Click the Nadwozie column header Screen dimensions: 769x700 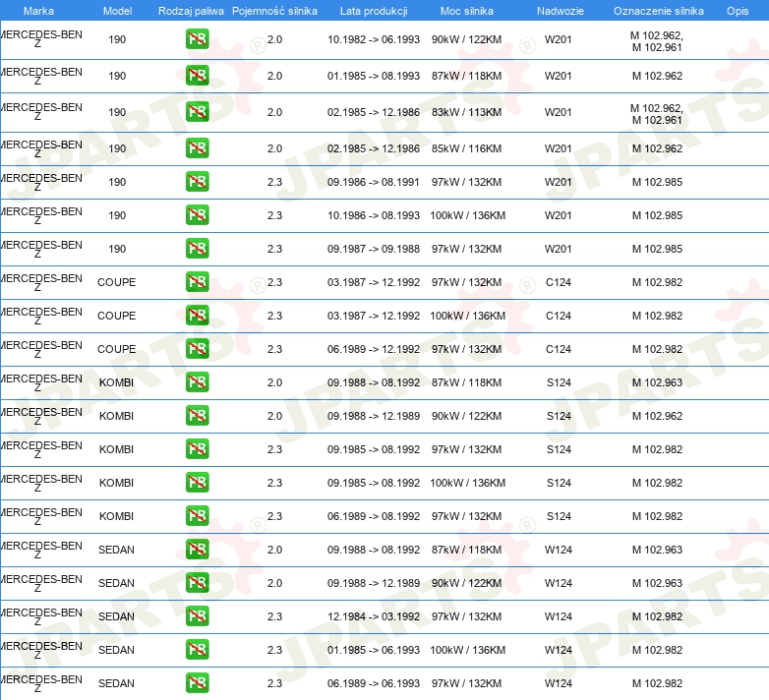tap(558, 11)
